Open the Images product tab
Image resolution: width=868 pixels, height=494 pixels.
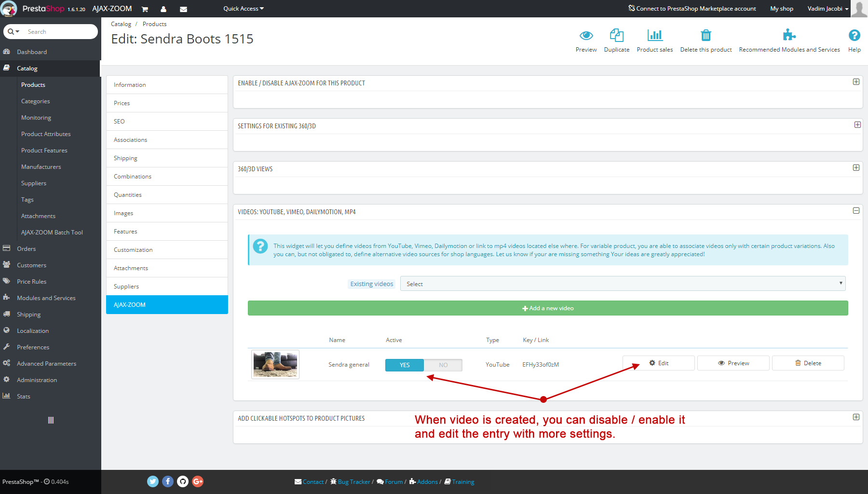coord(167,213)
